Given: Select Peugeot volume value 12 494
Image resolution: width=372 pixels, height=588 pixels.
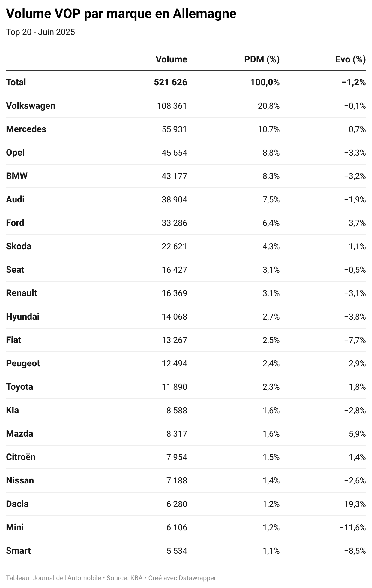Looking at the screenshot, I should pyautogui.click(x=174, y=363).
